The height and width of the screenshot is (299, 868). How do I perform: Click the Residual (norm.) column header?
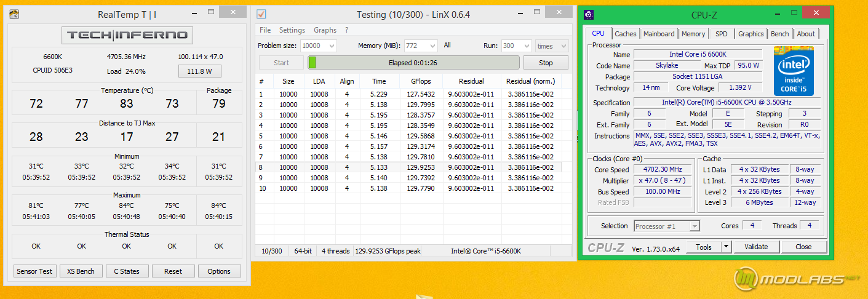[530, 81]
